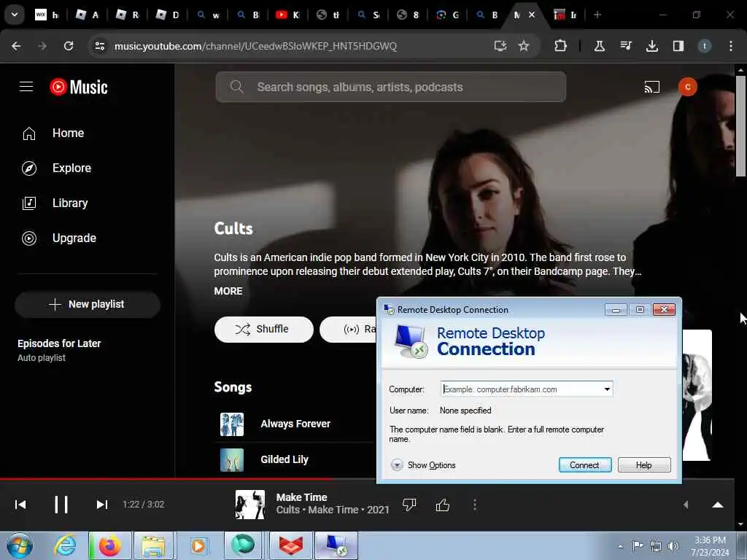
Task: Create a New playlist
Action: coord(88,304)
